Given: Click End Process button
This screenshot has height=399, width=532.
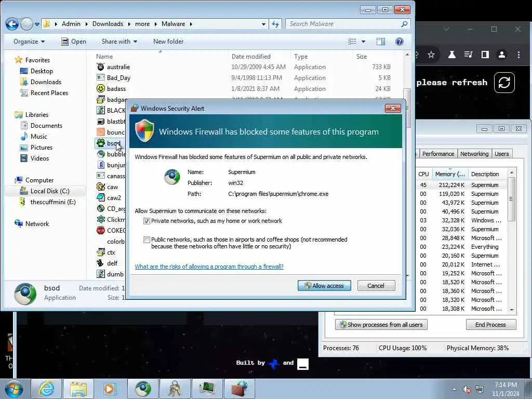Looking at the screenshot, I should (x=490, y=325).
